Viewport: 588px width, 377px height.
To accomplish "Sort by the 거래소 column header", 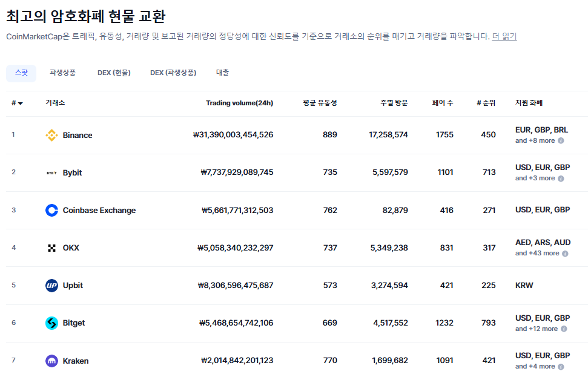I will coord(55,103).
